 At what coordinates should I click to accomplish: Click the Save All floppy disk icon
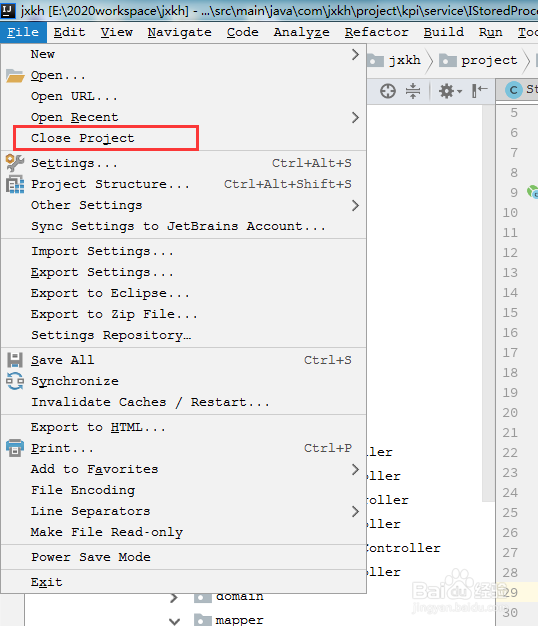pyautogui.click(x=15, y=360)
